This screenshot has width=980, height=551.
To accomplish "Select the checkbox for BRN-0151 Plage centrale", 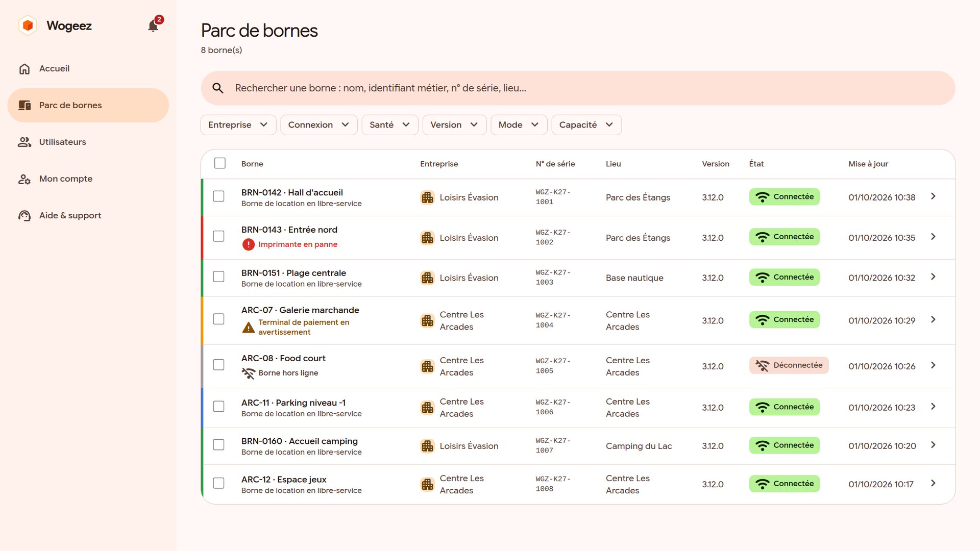I will [218, 277].
